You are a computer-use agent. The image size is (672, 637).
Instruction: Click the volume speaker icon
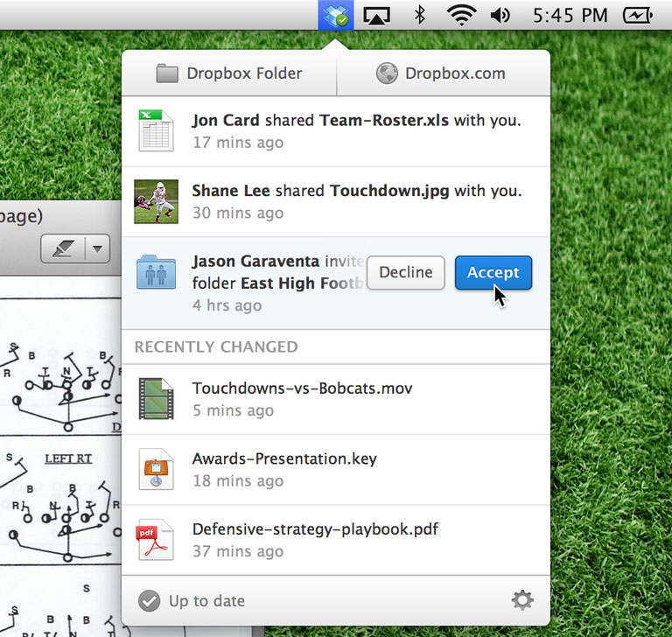500,16
